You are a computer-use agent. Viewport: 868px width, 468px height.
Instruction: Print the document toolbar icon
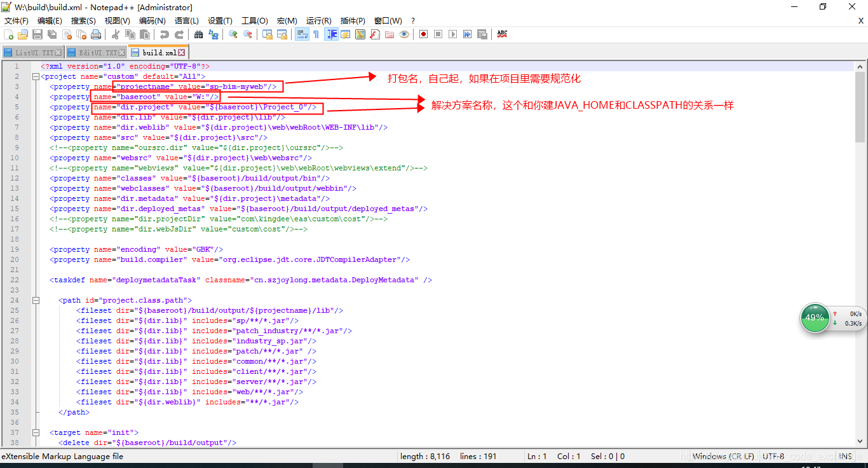[96, 34]
